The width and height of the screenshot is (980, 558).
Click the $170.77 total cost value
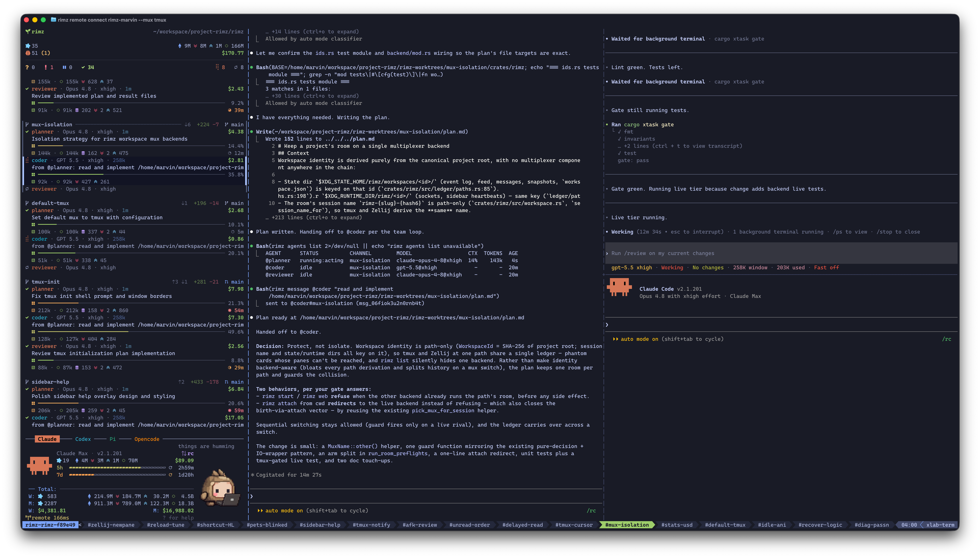pyautogui.click(x=232, y=53)
